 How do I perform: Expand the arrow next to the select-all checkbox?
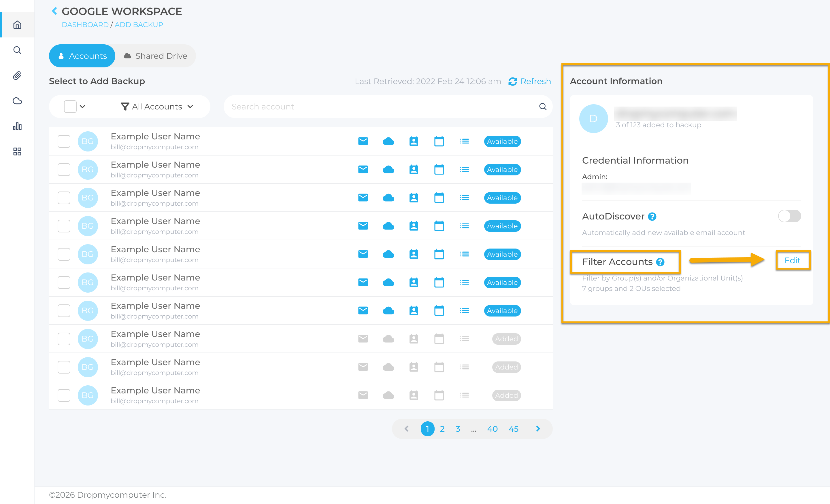coord(82,106)
